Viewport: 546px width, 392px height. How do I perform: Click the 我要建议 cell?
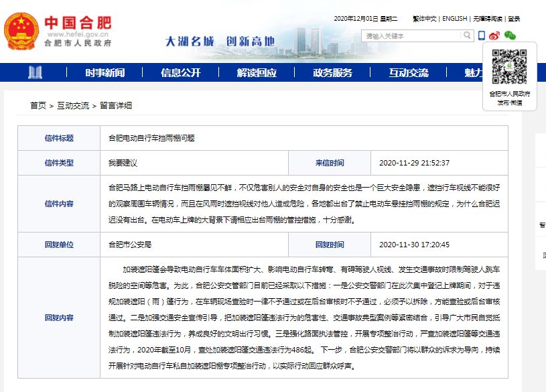pos(194,163)
